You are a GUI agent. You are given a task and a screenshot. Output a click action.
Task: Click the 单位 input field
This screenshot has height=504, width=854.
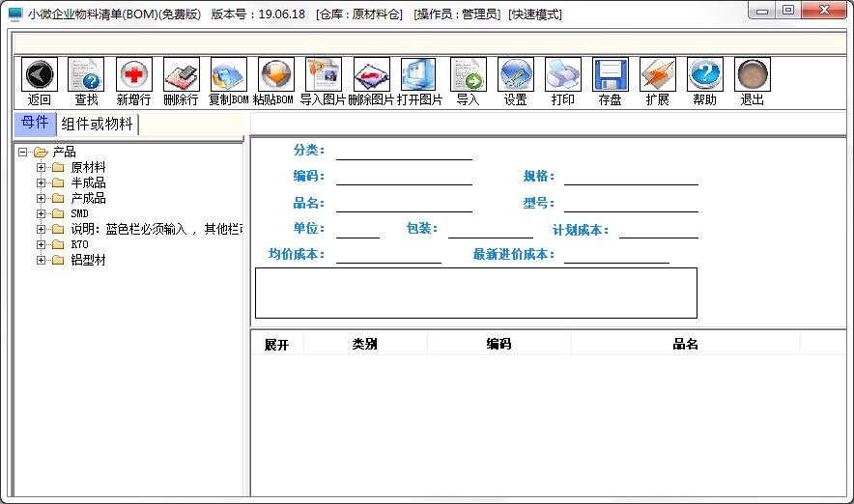coord(357,230)
